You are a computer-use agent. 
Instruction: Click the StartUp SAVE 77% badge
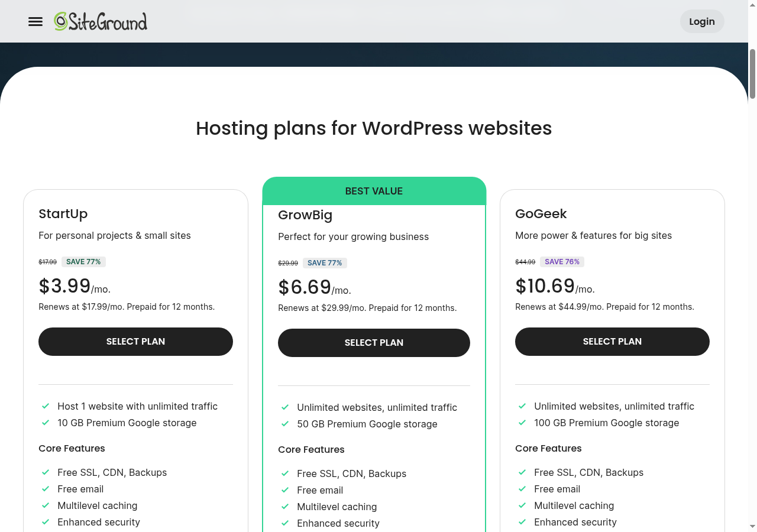83,262
